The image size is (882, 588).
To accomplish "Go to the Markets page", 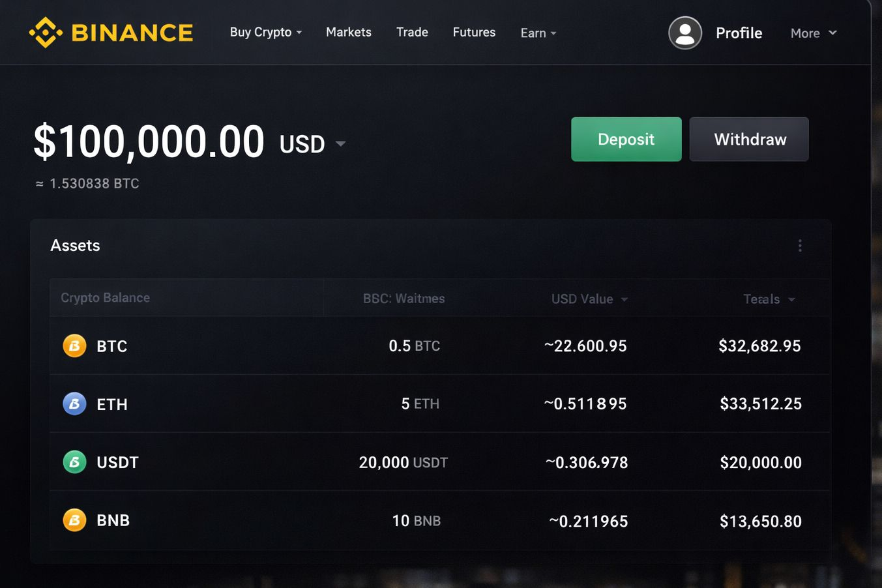I will point(349,32).
